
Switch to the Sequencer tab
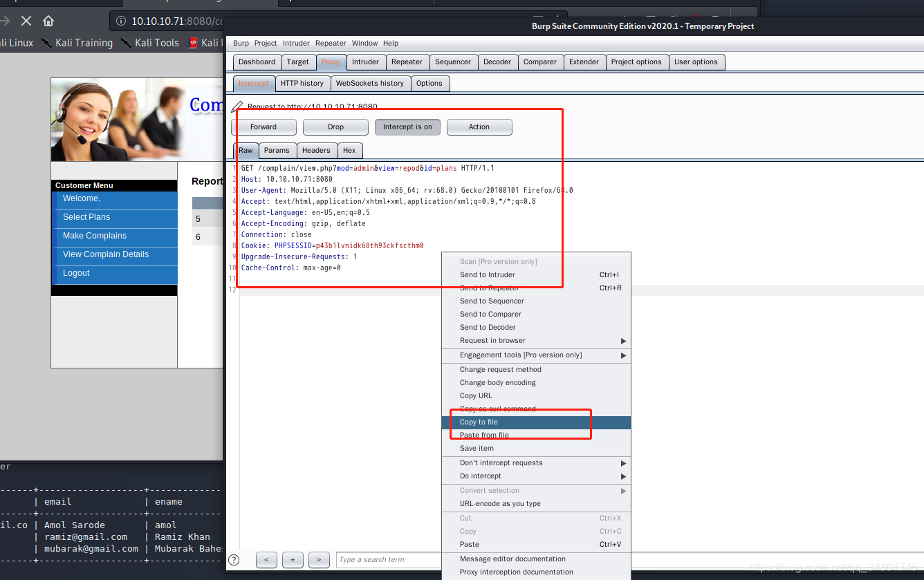(x=453, y=62)
